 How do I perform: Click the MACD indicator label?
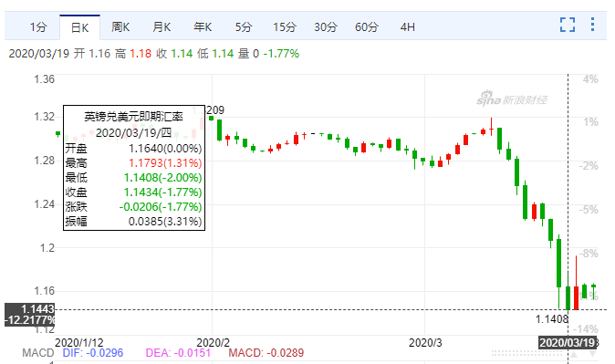click(x=38, y=353)
